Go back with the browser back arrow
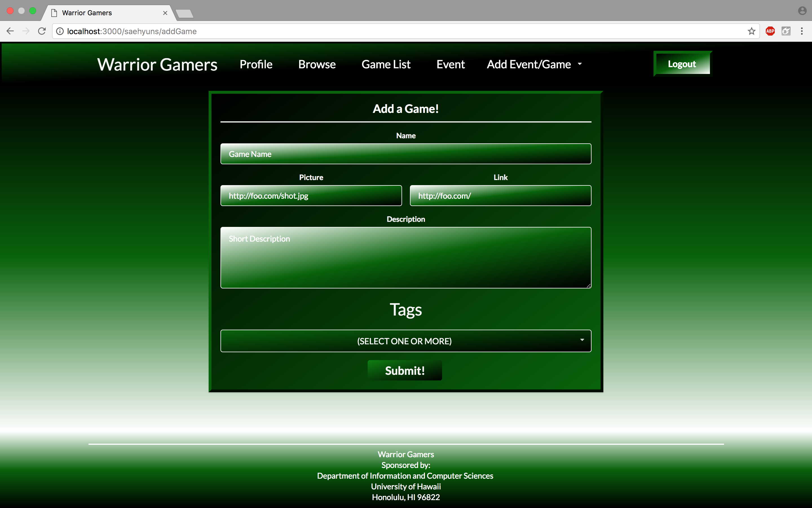Viewport: 812px width, 508px height. click(10, 31)
